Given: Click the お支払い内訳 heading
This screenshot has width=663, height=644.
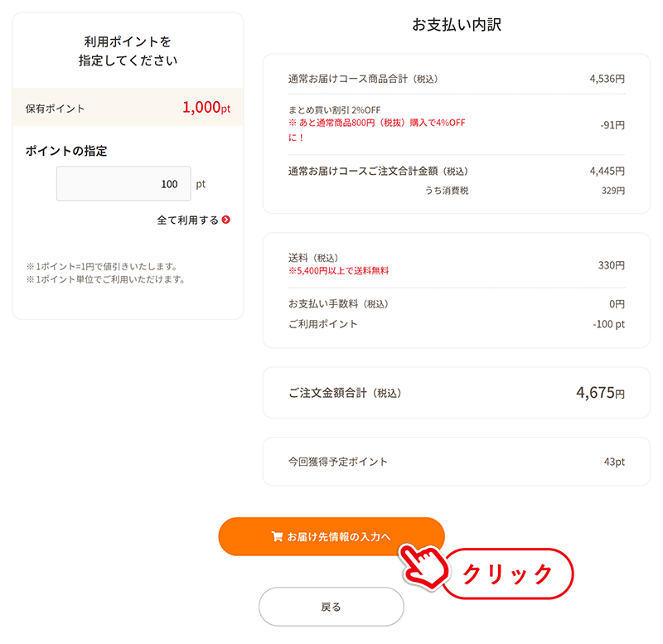Looking at the screenshot, I should tap(457, 25).
